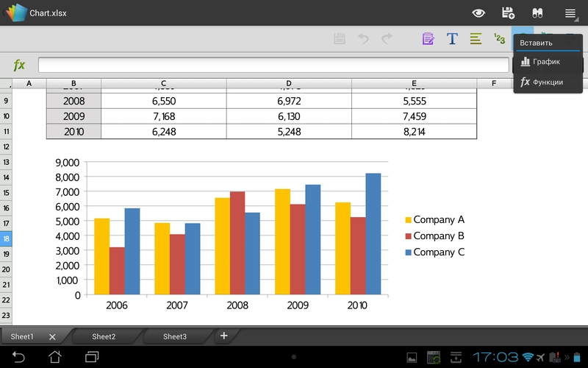Click inside the formula bar input

click(x=273, y=65)
